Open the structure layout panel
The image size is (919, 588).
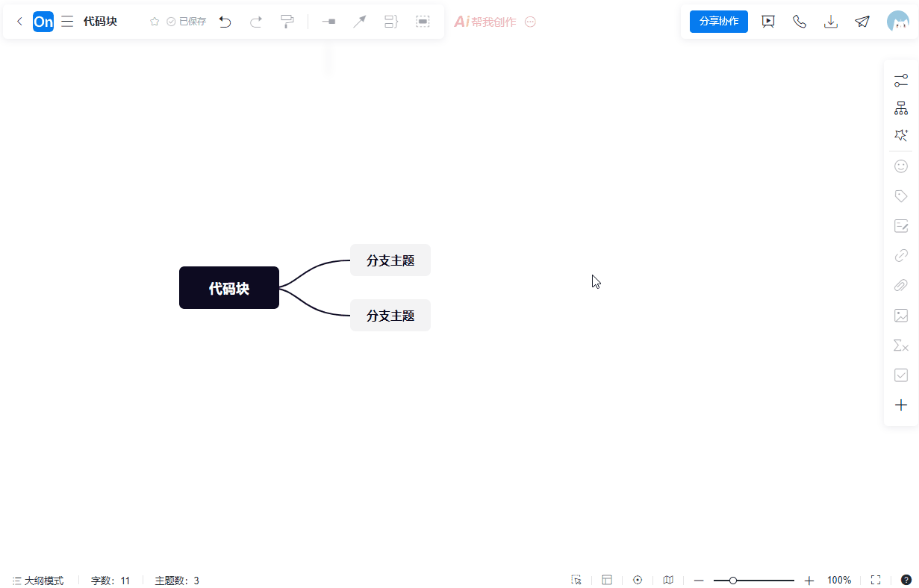[x=901, y=108]
